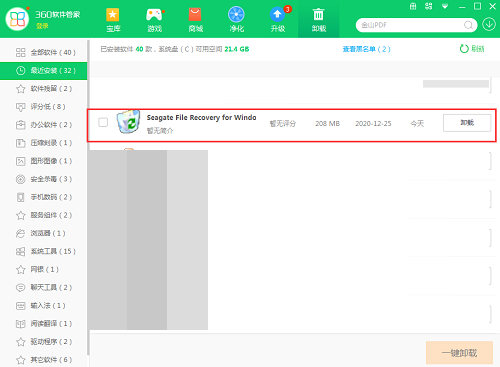500x367 pixels.
Task: Select 阅读翻译 (1) category
Action: [44, 323]
